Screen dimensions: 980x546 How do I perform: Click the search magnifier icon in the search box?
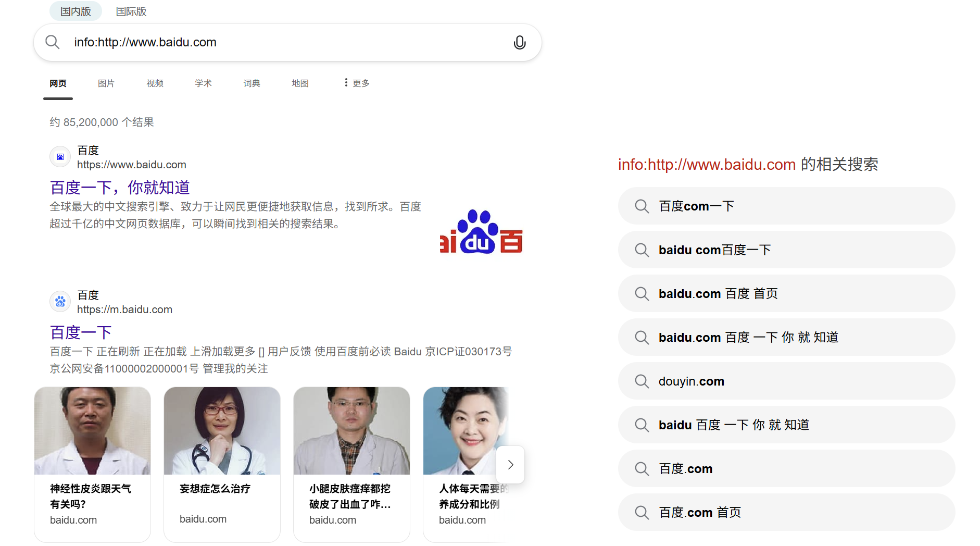(x=52, y=42)
